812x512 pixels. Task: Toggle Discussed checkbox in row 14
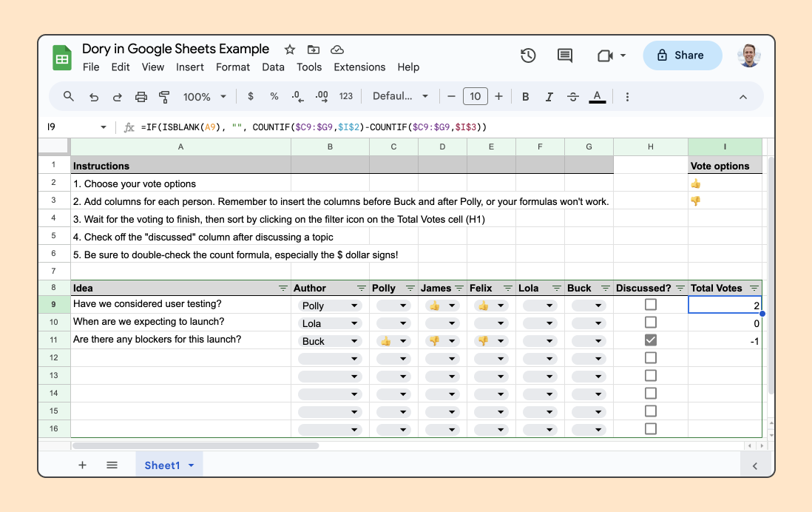click(651, 394)
